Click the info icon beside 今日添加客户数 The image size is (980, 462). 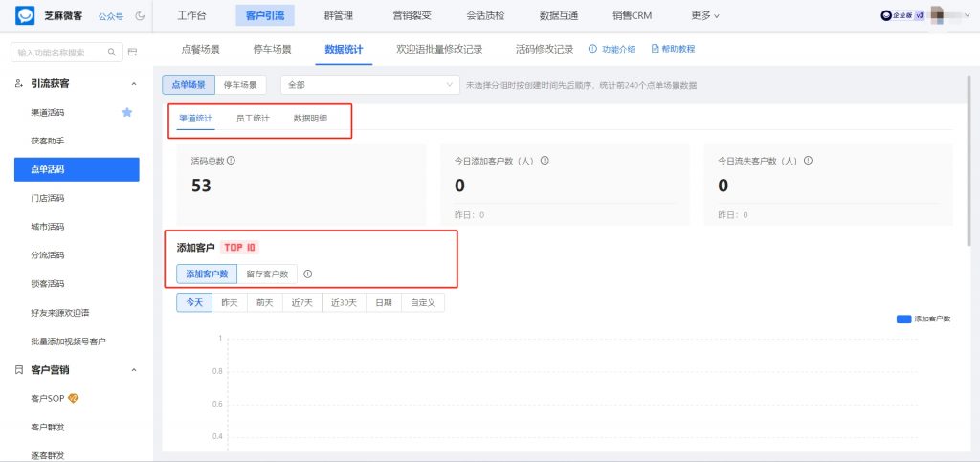(x=545, y=161)
